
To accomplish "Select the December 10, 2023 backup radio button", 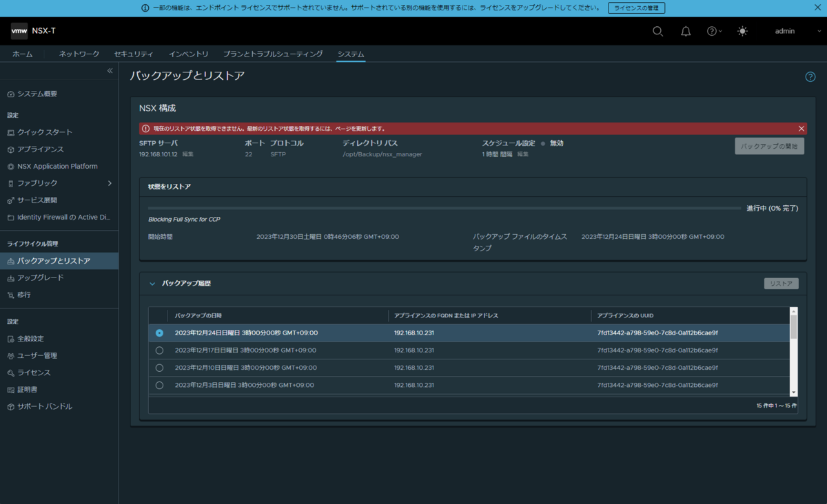I will point(159,368).
